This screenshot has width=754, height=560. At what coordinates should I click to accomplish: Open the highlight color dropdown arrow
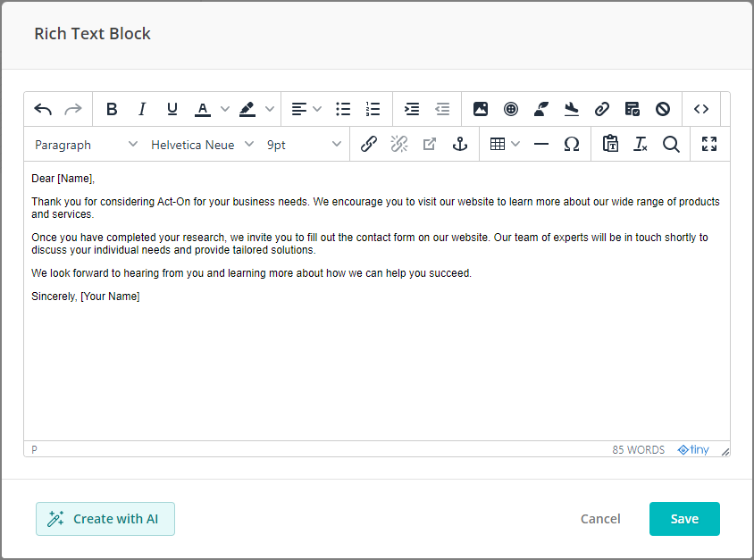(270, 109)
